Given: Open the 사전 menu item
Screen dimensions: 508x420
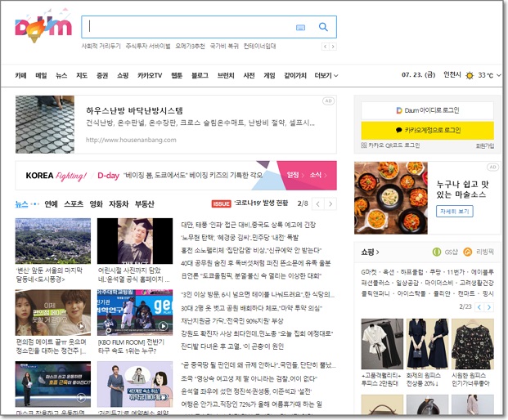Looking at the screenshot, I should pyautogui.click(x=249, y=75).
